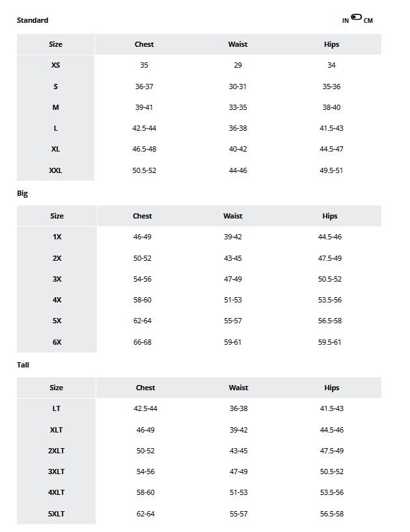The height and width of the screenshot is (532, 410).
Task: Select the XS size row label
Action: click(55, 65)
